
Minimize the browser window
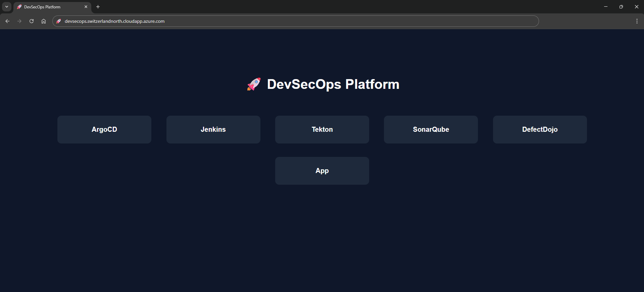(x=606, y=7)
